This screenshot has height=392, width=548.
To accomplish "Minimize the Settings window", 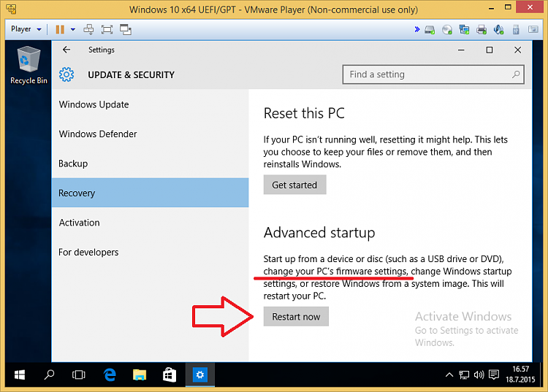I will (461, 50).
